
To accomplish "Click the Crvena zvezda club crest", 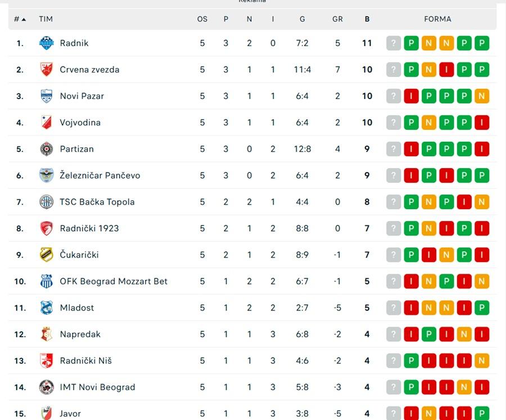I will click(x=46, y=70).
